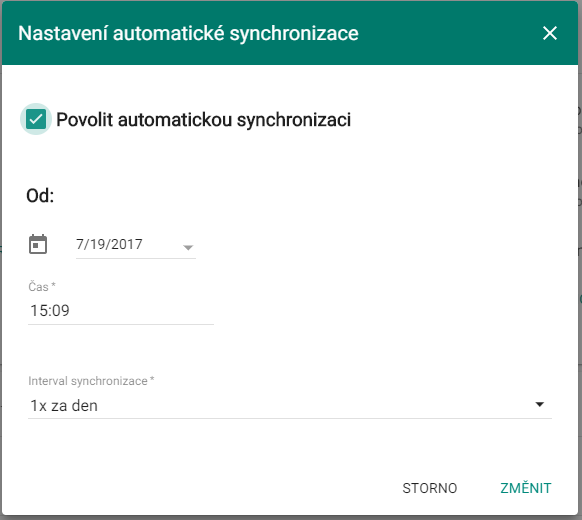The image size is (582, 520).
Task: Expand the Interval synchronizace arrow indicator
Action: click(540, 404)
